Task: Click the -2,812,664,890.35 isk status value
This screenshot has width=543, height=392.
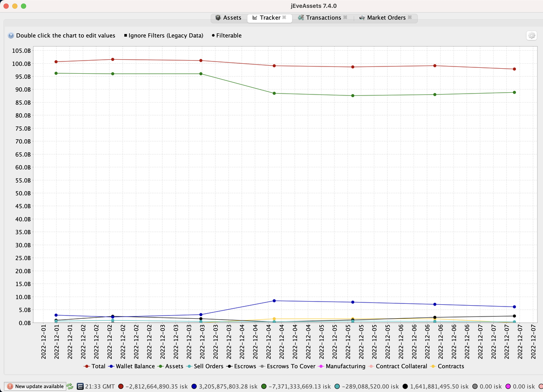Action: (x=157, y=386)
